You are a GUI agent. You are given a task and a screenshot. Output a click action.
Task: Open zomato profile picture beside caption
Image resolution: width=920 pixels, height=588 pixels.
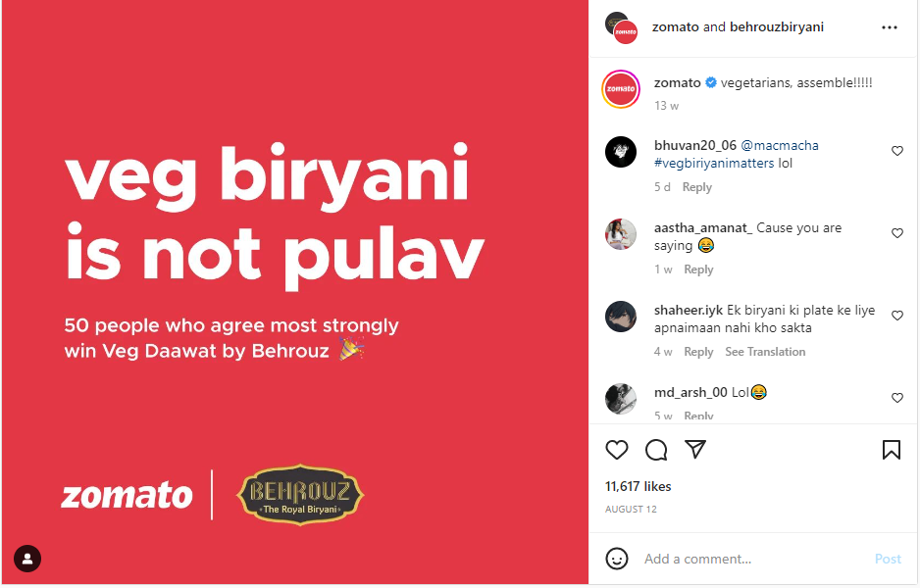point(621,90)
